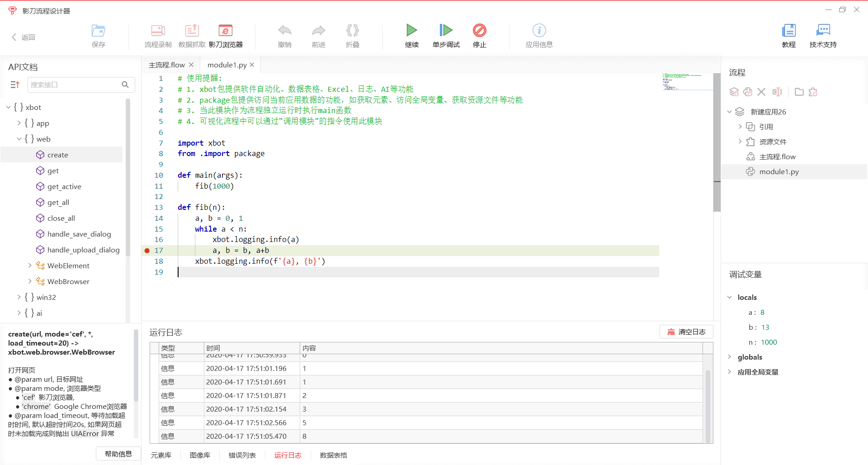868x465 pixels.
Task: Toggle the breakpoint on line 17
Action: 147,250
